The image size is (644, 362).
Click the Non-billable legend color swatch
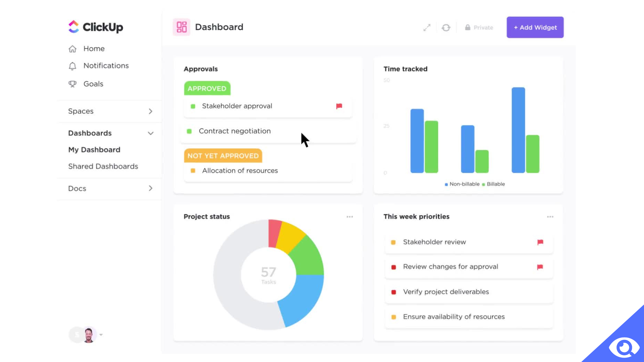(x=446, y=184)
